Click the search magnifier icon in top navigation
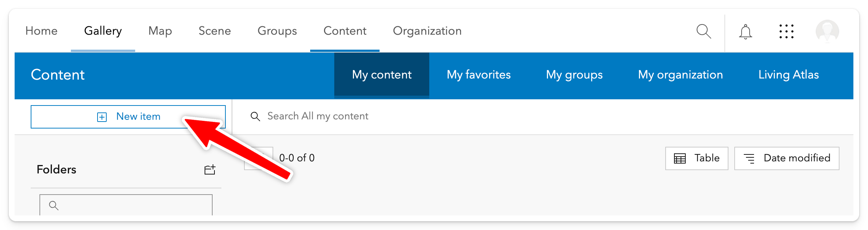 click(704, 31)
